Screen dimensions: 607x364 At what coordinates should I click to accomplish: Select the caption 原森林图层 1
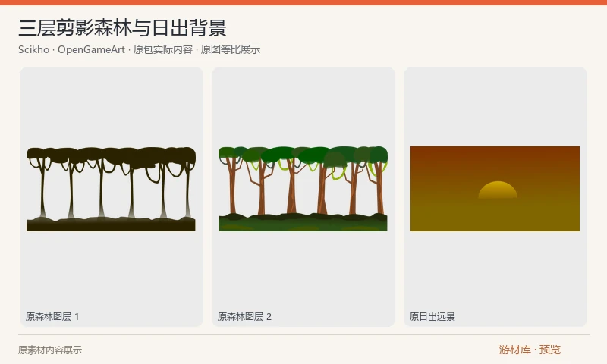52,317
